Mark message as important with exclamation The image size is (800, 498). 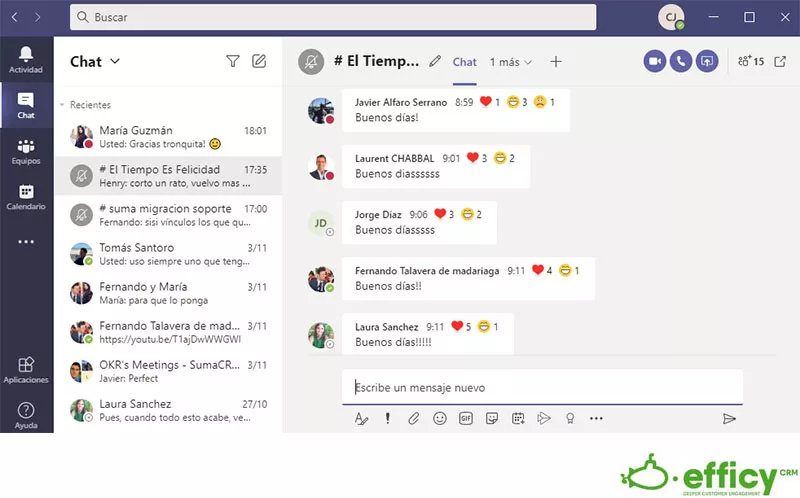[x=388, y=419]
